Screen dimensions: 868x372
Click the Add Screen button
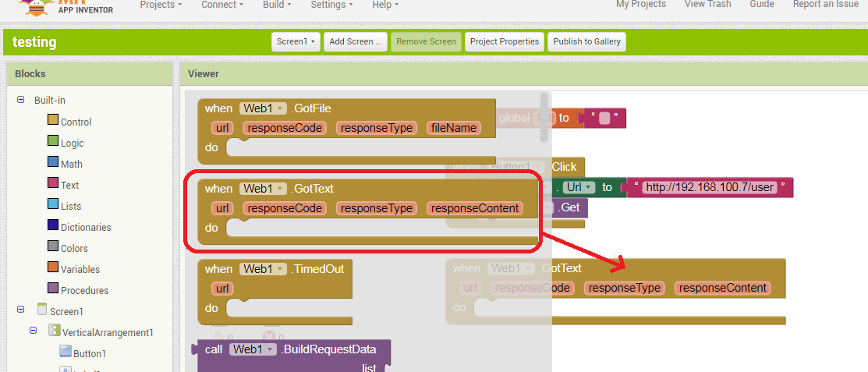pos(356,42)
